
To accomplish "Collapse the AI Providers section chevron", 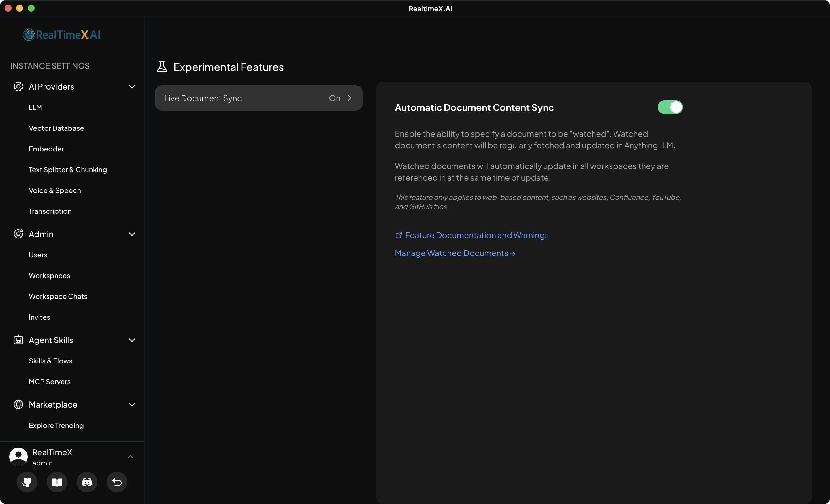I will 132,86.
